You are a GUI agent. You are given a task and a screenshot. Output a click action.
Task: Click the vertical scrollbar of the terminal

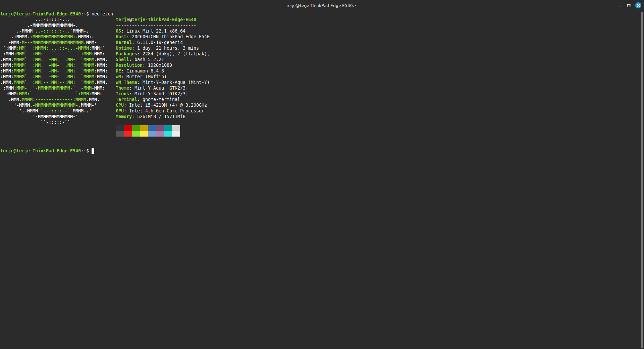click(642, 180)
